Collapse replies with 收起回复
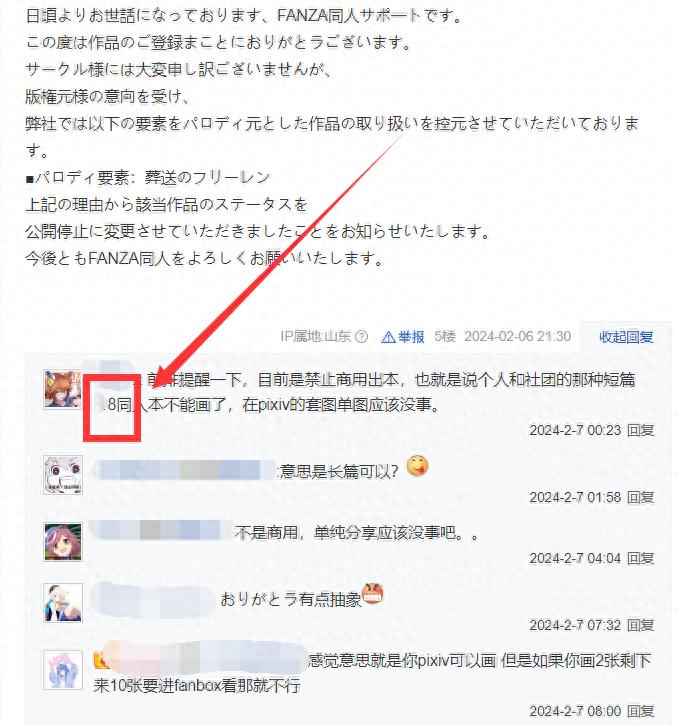 pos(626,337)
